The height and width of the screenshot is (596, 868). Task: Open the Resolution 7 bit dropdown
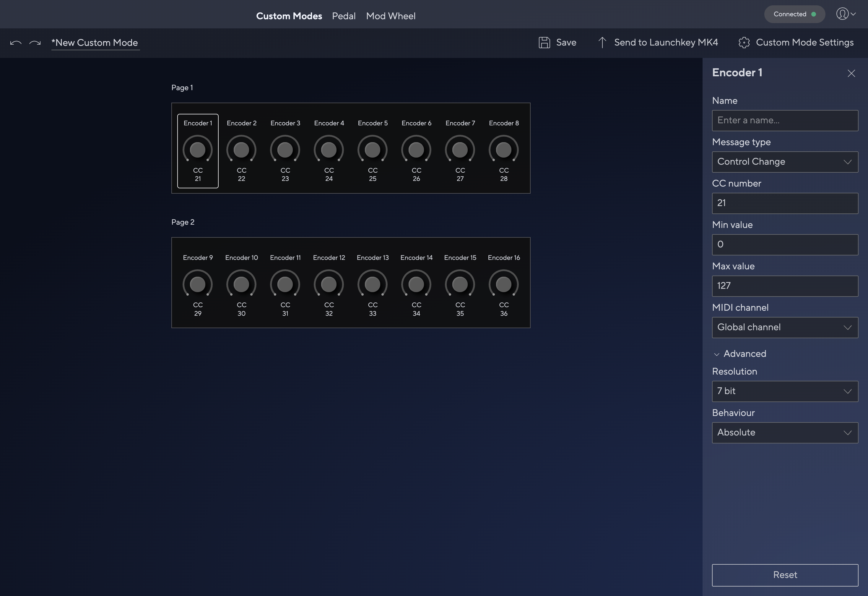(x=785, y=391)
